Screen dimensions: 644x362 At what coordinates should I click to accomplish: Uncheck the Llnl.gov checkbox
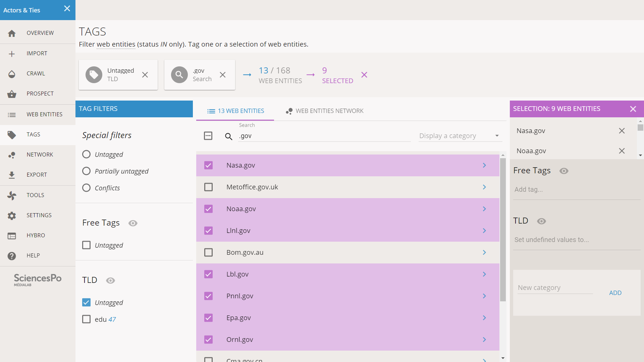[x=208, y=231]
